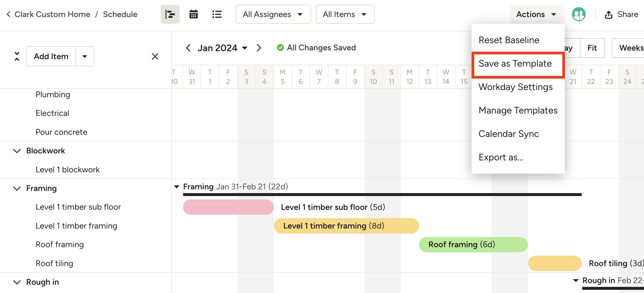Navigate to the next month arrow

259,48
